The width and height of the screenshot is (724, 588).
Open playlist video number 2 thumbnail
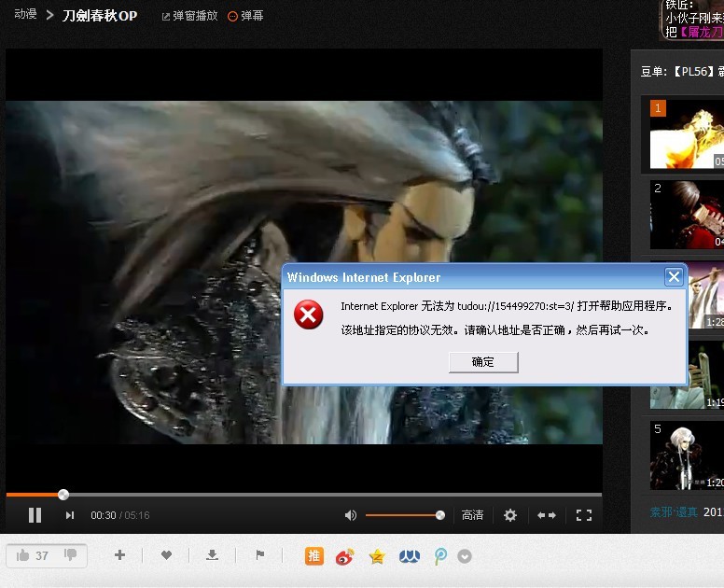tap(687, 215)
